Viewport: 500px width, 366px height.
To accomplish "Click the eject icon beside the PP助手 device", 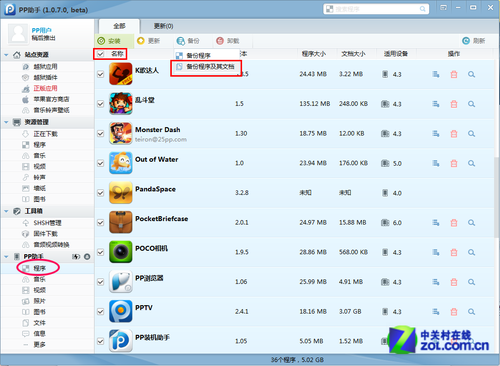I will tap(87, 256).
